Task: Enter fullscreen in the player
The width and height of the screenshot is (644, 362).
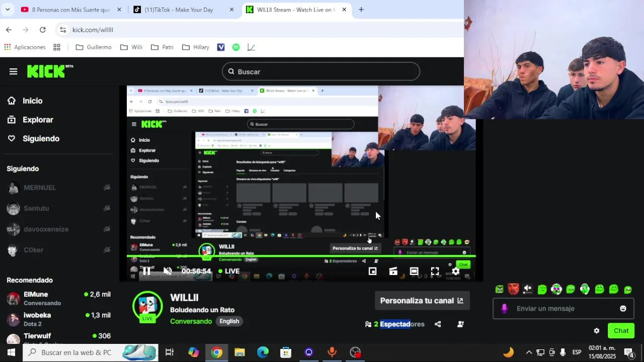Action: coord(435,271)
